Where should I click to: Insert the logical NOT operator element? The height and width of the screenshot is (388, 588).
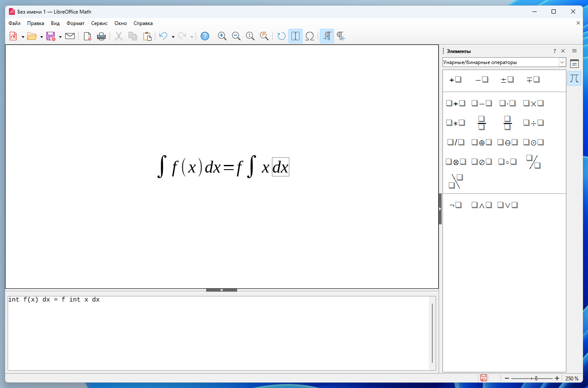click(x=456, y=205)
